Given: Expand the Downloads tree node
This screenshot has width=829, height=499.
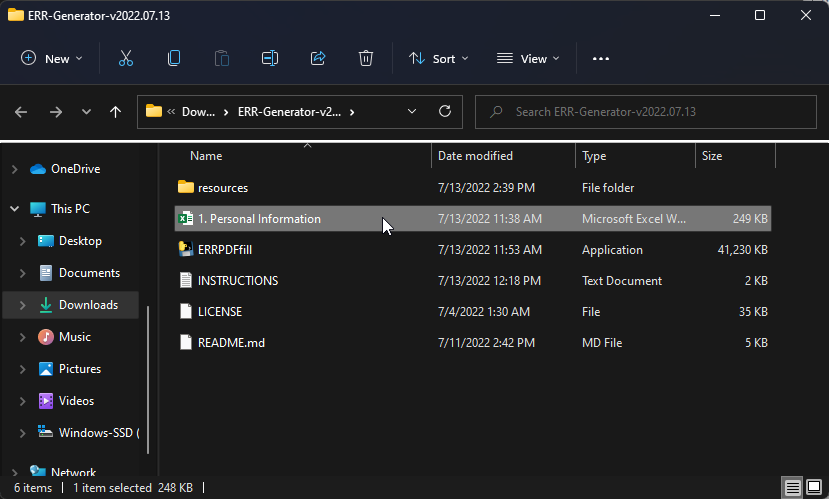Looking at the screenshot, I should (x=23, y=305).
